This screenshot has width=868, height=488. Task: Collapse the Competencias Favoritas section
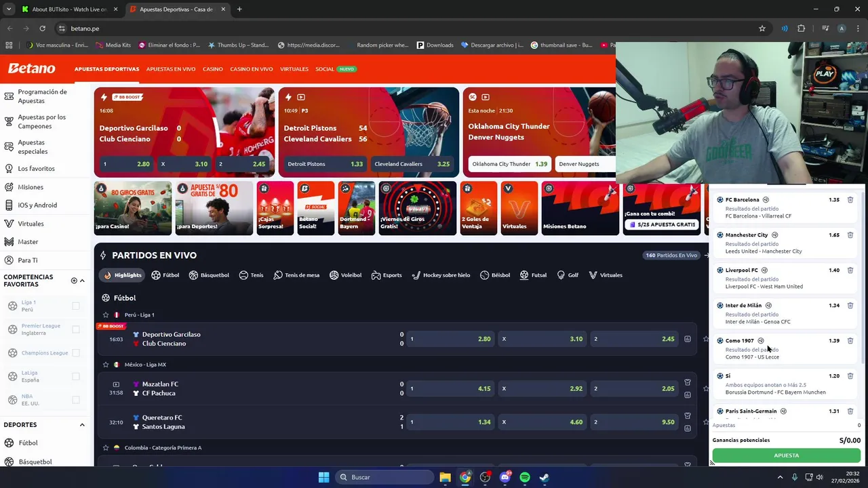[82, 281]
